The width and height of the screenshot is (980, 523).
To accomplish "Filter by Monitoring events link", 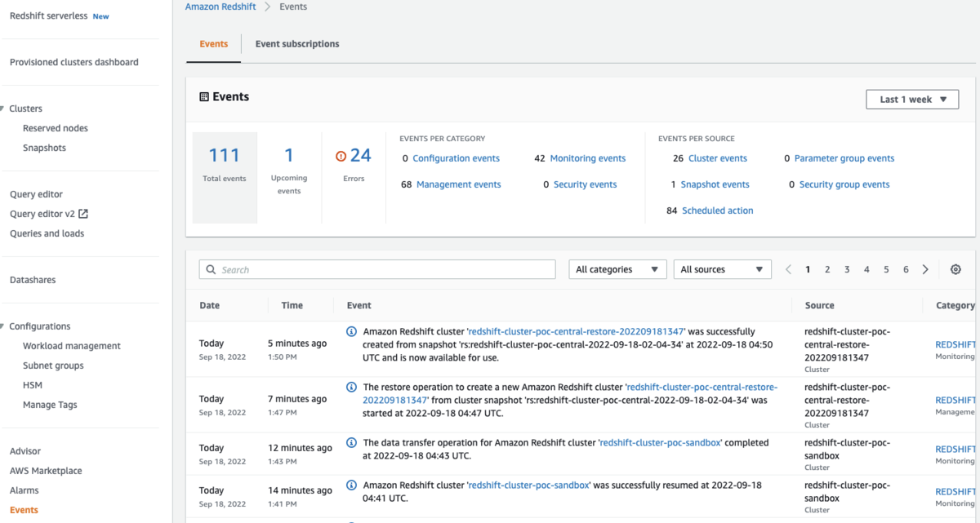I will 588,158.
